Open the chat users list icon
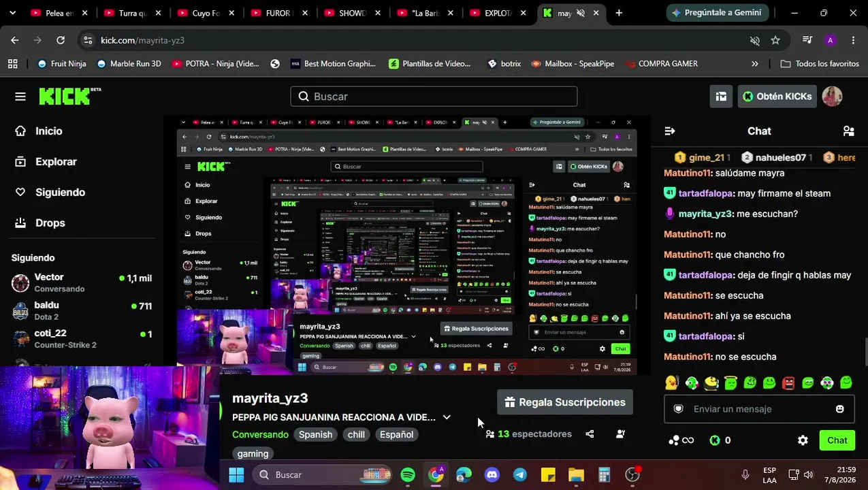 (x=848, y=131)
